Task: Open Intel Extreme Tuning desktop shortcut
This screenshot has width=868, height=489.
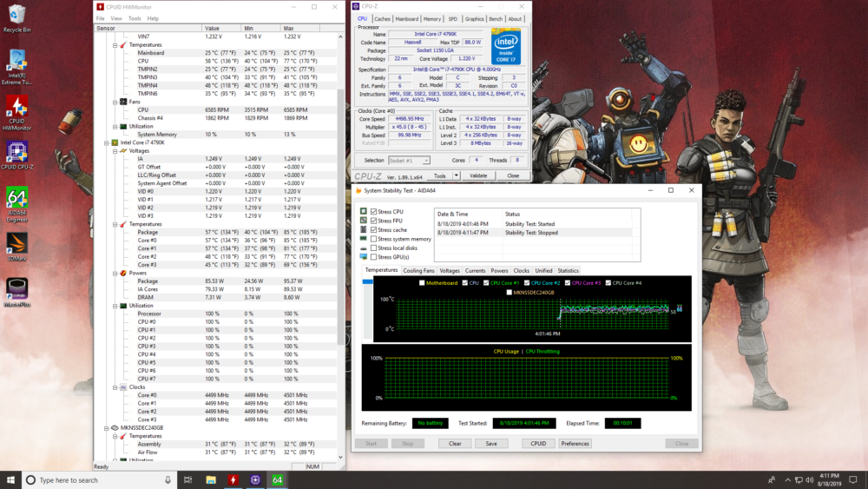Action: (x=16, y=67)
